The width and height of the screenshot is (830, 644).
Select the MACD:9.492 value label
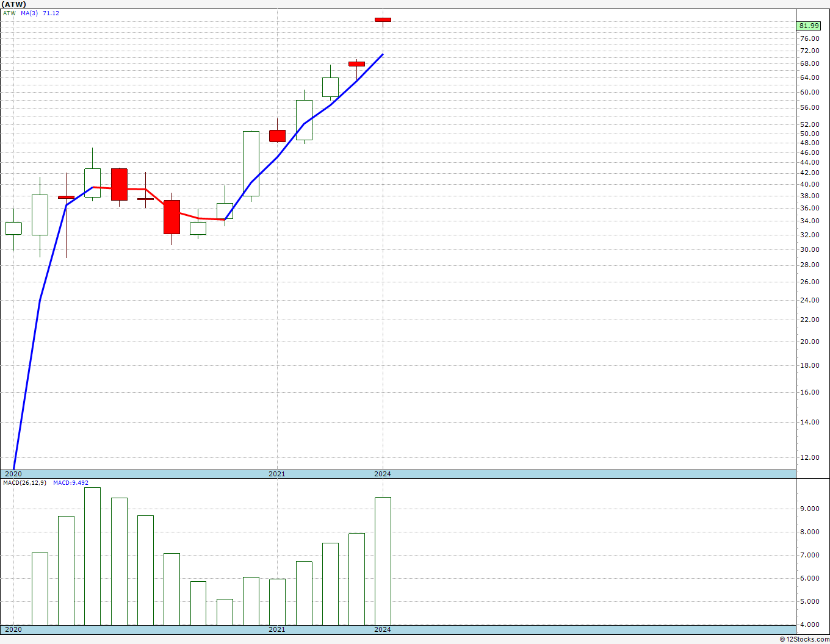tap(70, 483)
